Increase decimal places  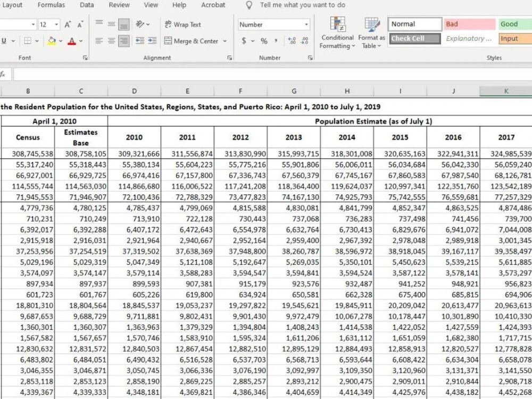tap(292, 41)
